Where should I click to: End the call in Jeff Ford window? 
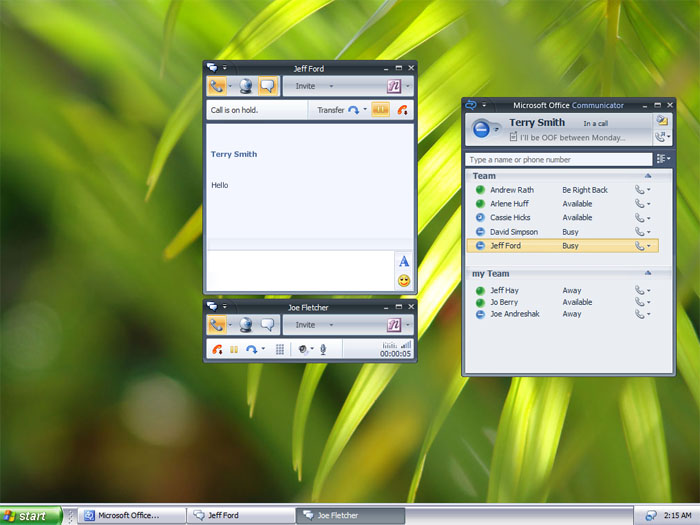click(402, 110)
